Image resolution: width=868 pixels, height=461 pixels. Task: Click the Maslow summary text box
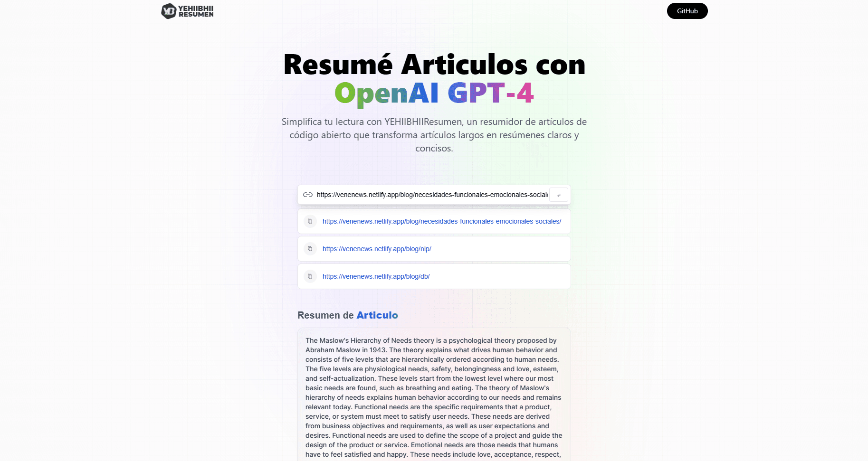pyautogui.click(x=434, y=395)
